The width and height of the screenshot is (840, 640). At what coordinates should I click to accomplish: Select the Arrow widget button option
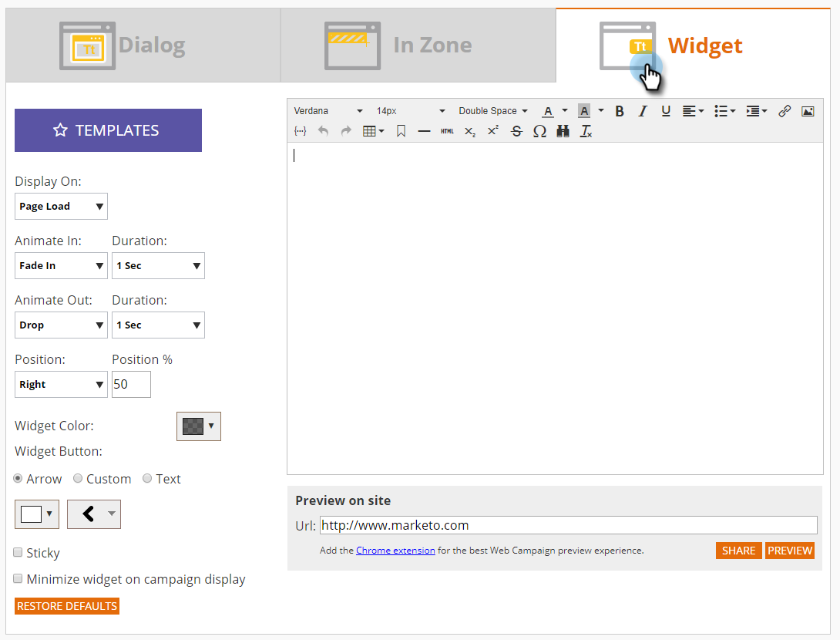click(x=18, y=478)
